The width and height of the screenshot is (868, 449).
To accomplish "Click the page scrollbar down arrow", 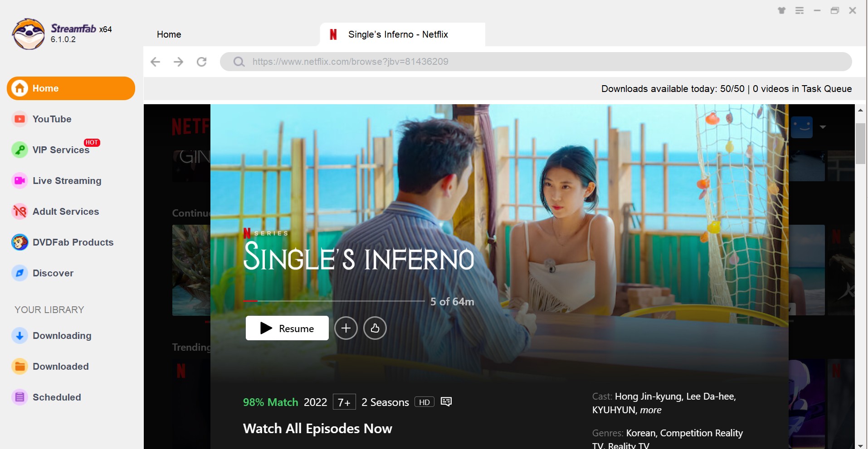I will (x=860, y=445).
